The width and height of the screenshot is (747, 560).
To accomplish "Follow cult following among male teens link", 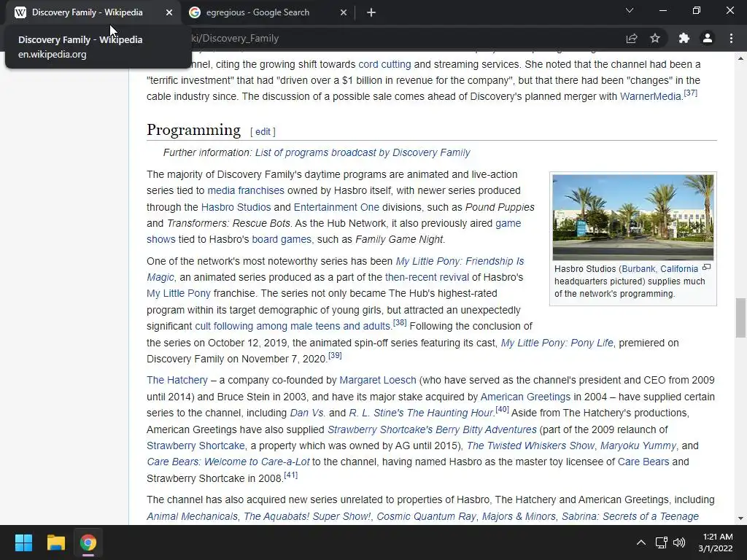I will click(x=293, y=326).
